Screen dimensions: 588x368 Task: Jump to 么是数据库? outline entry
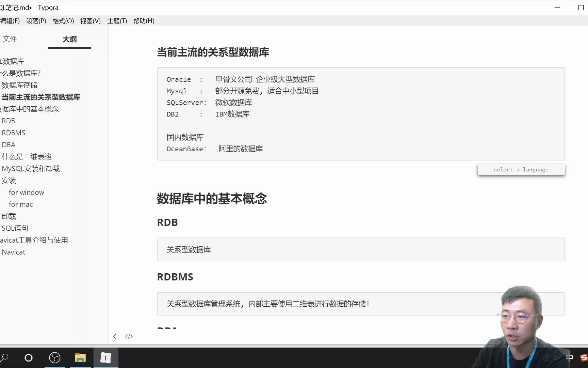20,73
